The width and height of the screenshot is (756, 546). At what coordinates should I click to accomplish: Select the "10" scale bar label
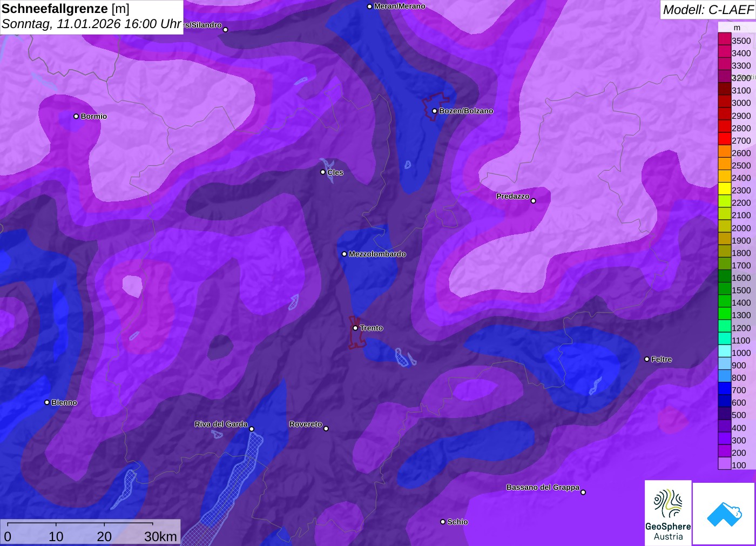[x=56, y=536]
